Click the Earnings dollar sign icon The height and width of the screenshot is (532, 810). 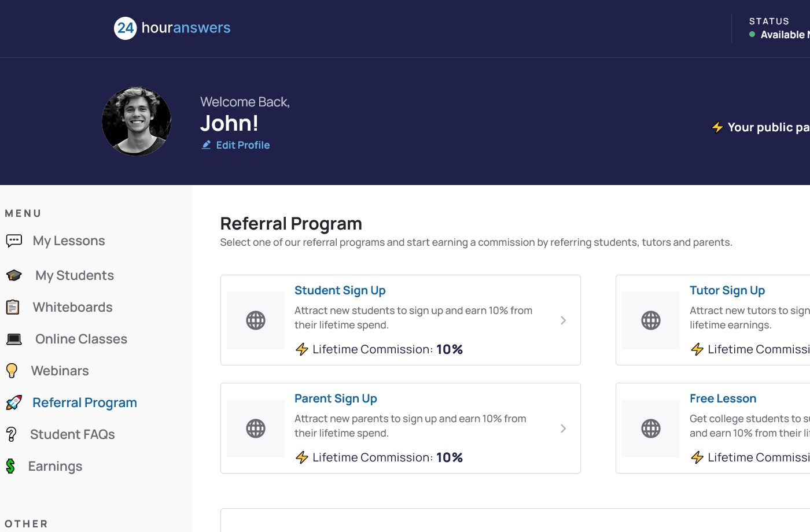tap(10, 466)
